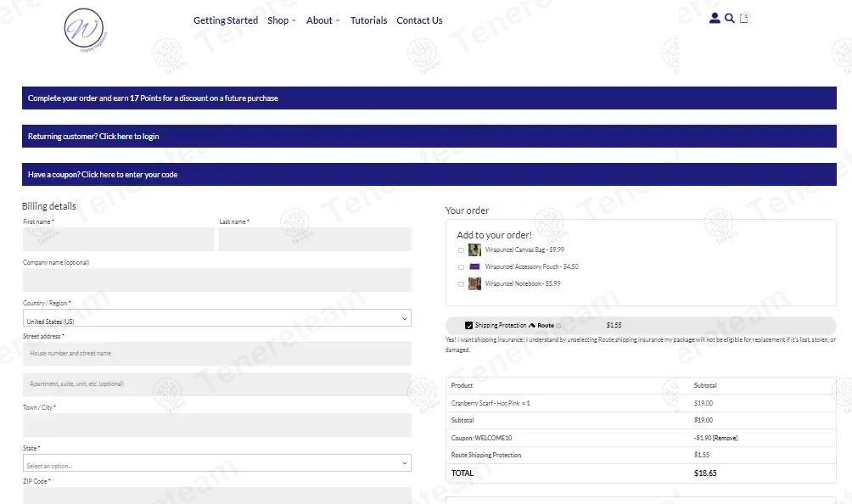Go to the Tutorials page
This screenshot has height=504, width=852.
pos(368,20)
